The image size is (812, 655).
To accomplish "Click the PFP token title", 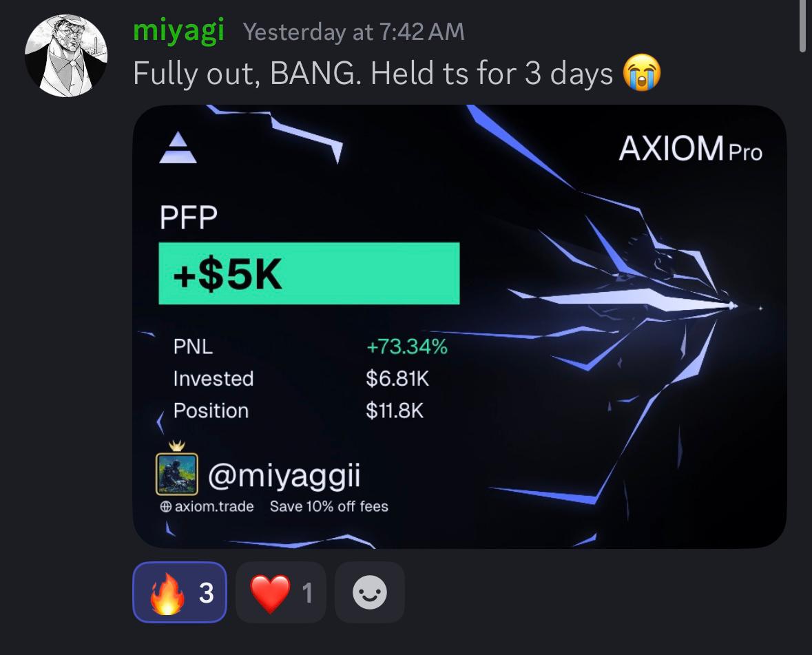I will click(189, 217).
